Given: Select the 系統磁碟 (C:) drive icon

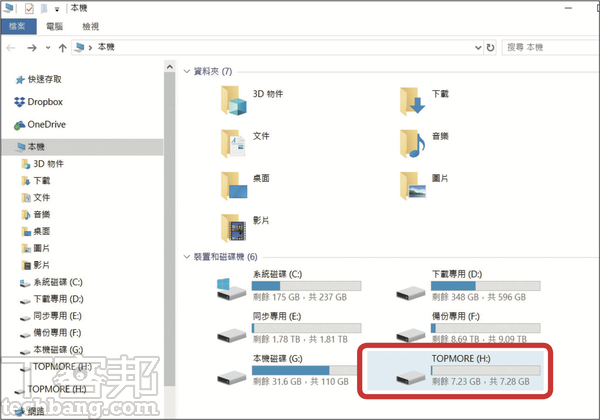Looking at the screenshot, I should [231, 289].
